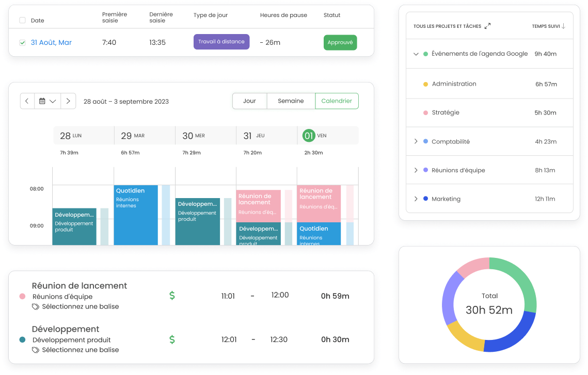Click the blue color dot beside Marketing
This screenshot has height=375, width=588.
point(425,199)
